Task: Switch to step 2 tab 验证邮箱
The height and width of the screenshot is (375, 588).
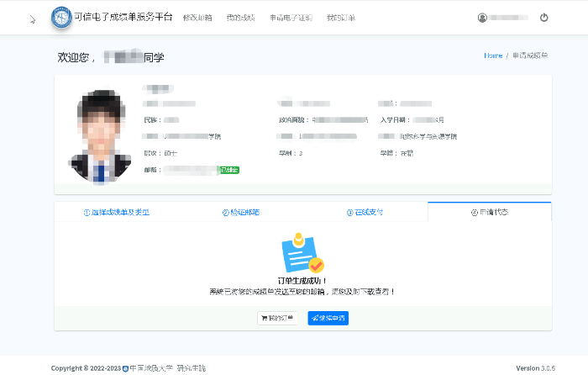Action: (x=241, y=212)
